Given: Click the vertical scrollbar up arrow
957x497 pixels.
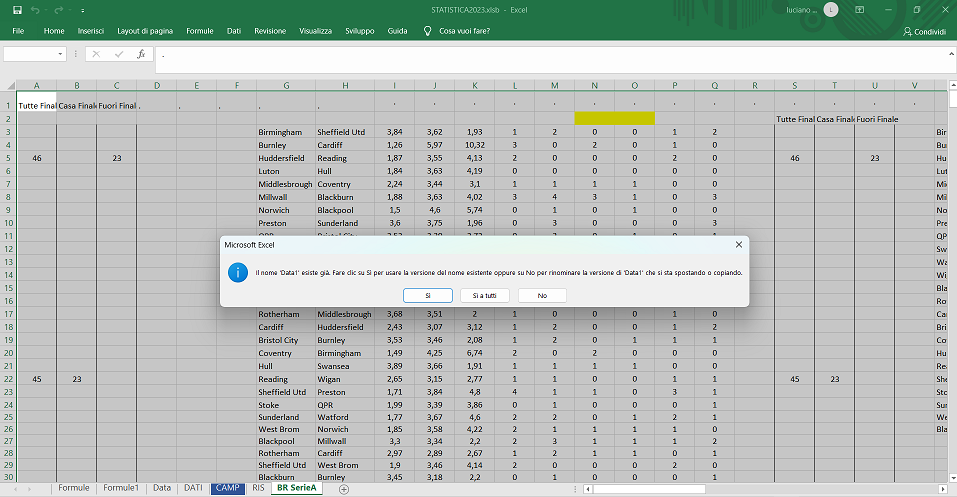Looking at the screenshot, I should (x=953, y=85).
